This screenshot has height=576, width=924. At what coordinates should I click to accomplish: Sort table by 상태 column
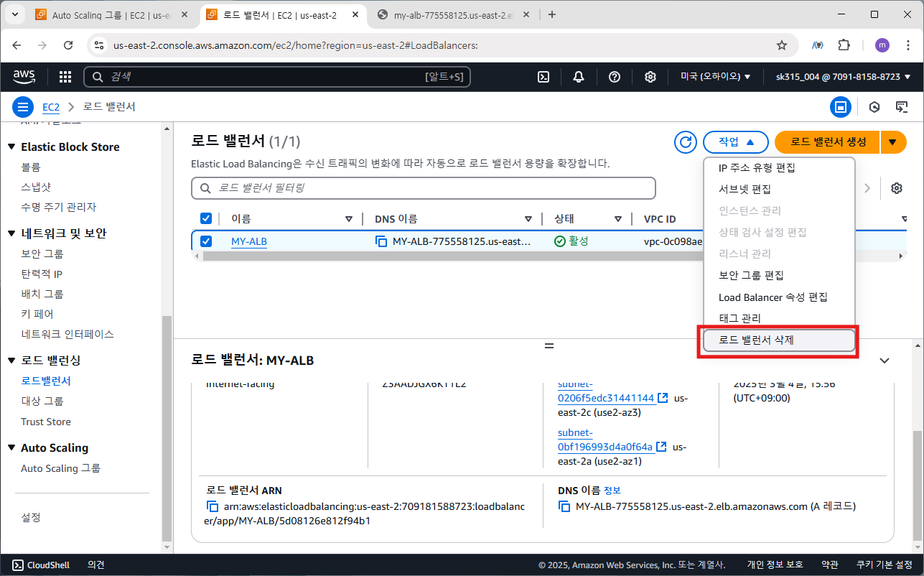(x=617, y=219)
